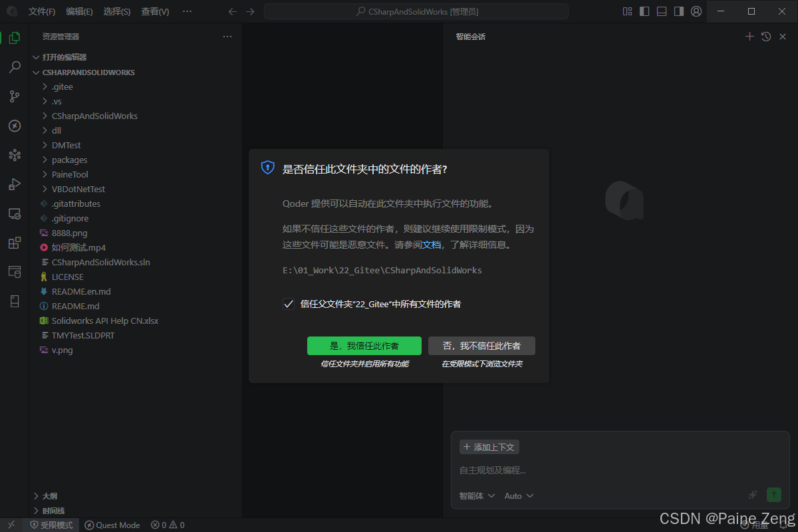Open the Auto model dropdown
This screenshot has height=532, width=798.
coord(519,495)
